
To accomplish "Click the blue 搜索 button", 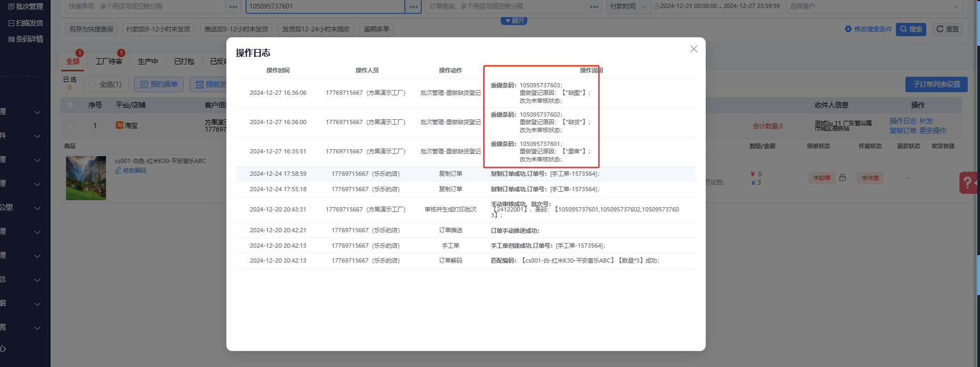I will (911, 29).
